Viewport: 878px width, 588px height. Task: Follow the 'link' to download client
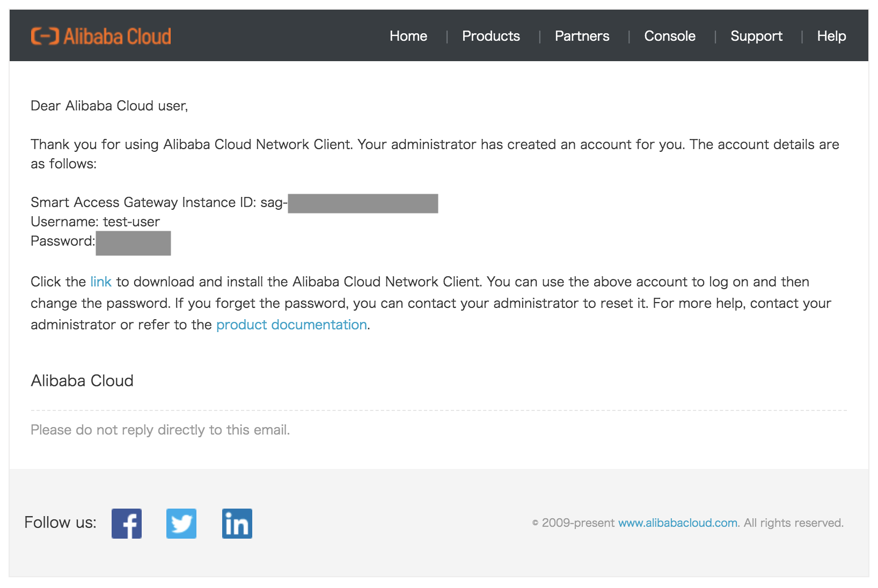point(101,282)
